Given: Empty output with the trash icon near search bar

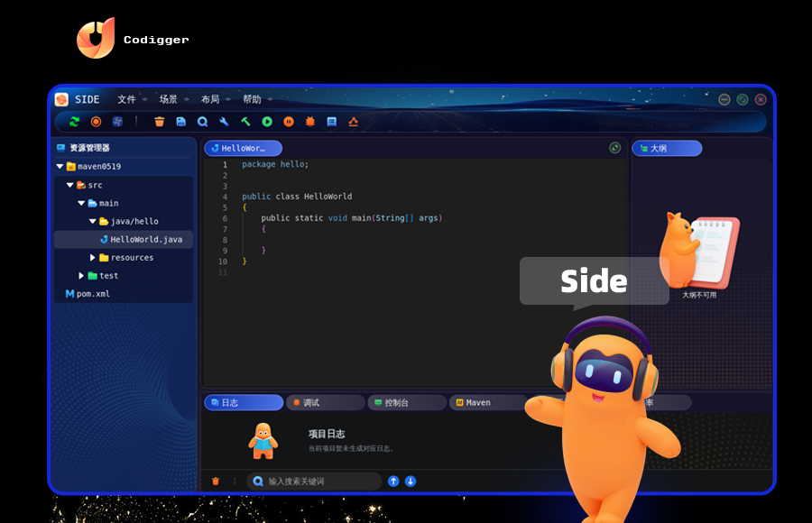Looking at the screenshot, I should pyautogui.click(x=215, y=481).
